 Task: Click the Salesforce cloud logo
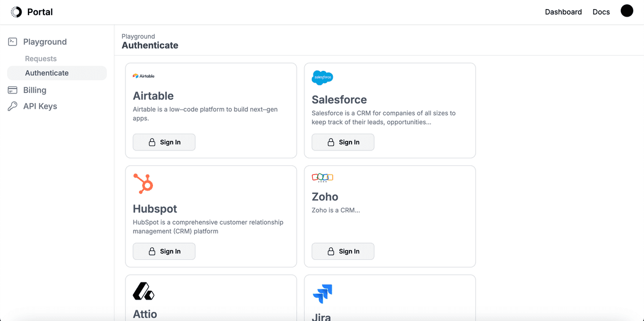point(321,77)
